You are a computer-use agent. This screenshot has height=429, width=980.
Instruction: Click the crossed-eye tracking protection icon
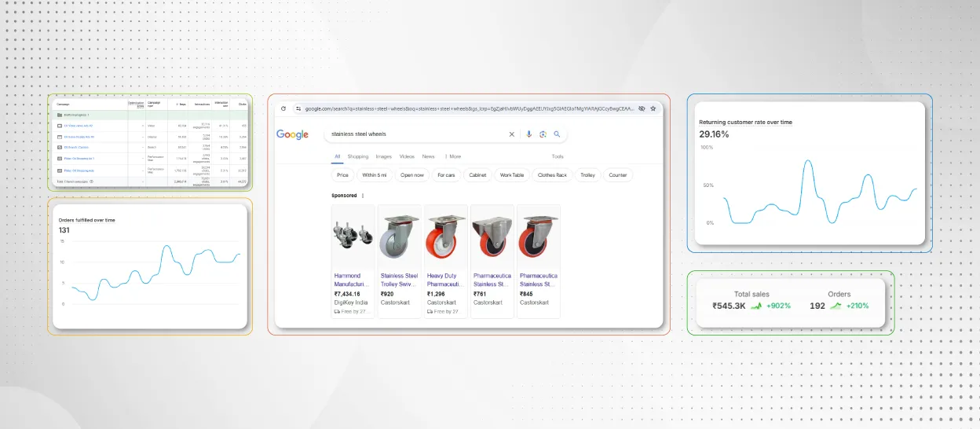[642, 108]
